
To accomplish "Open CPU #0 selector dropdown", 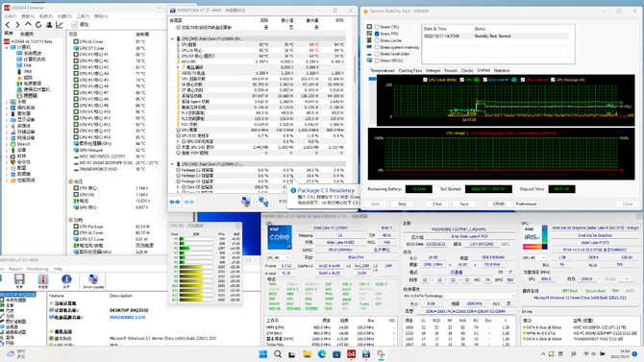I will 279,257.
